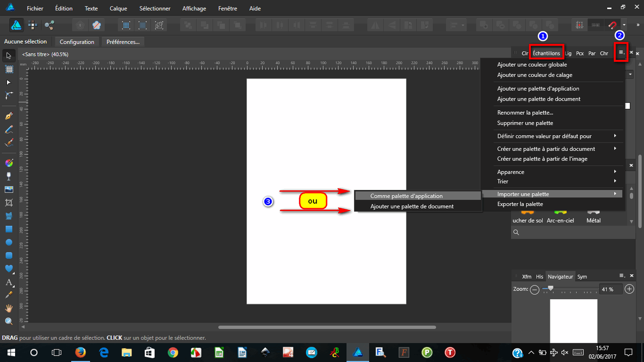Select the Color Picker eyedropper tool
Screen dimensions: 644x362
(9, 295)
